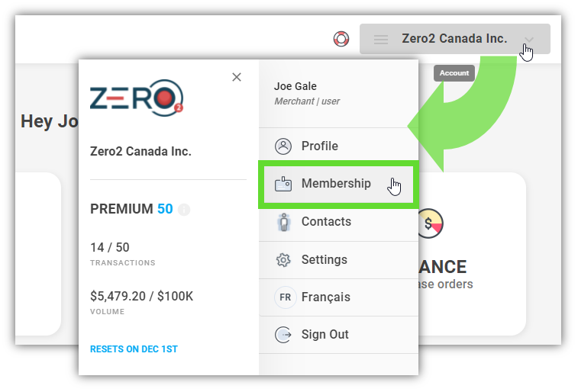Click the Profile person icon
578x392 pixels.
(x=283, y=146)
